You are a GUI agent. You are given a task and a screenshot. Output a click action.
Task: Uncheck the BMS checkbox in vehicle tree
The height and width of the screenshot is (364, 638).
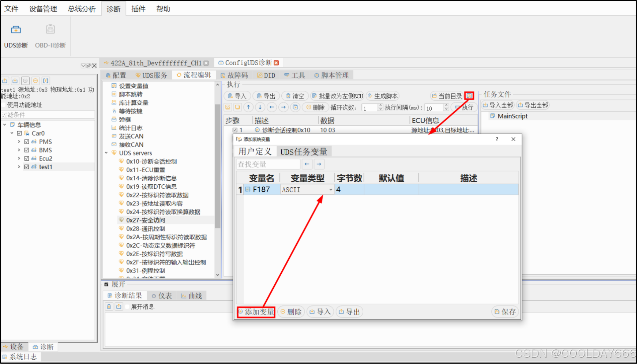click(27, 150)
